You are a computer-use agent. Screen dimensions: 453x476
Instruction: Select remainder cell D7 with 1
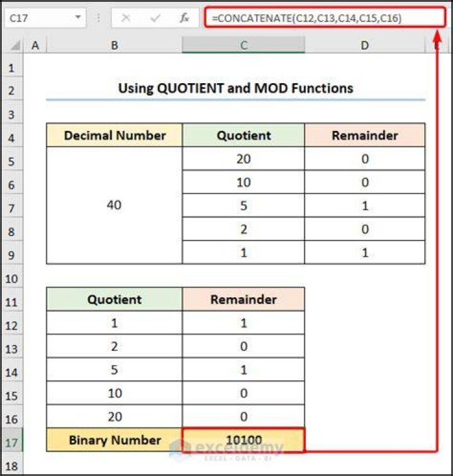point(365,205)
